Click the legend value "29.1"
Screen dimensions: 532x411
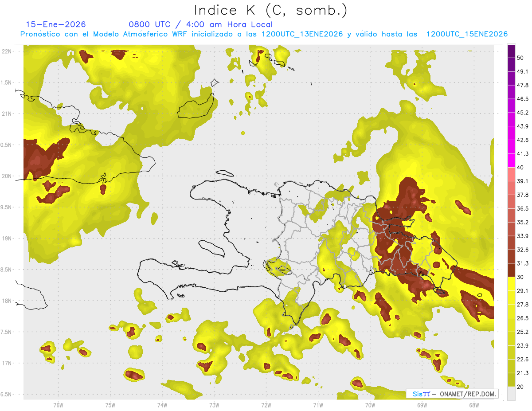pos(523,290)
